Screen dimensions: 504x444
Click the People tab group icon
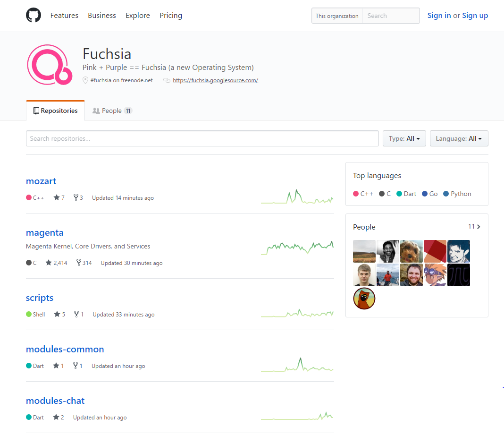click(x=96, y=111)
